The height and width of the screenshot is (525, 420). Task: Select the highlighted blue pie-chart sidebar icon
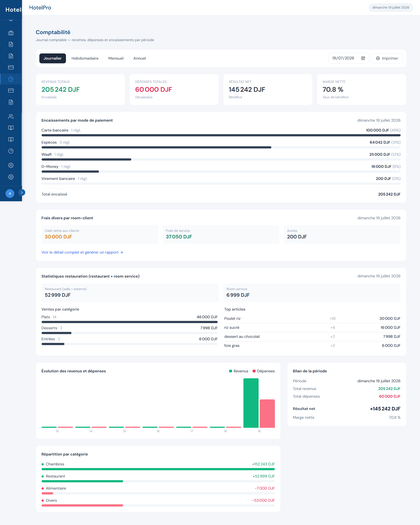pyautogui.click(x=11, y=79)
